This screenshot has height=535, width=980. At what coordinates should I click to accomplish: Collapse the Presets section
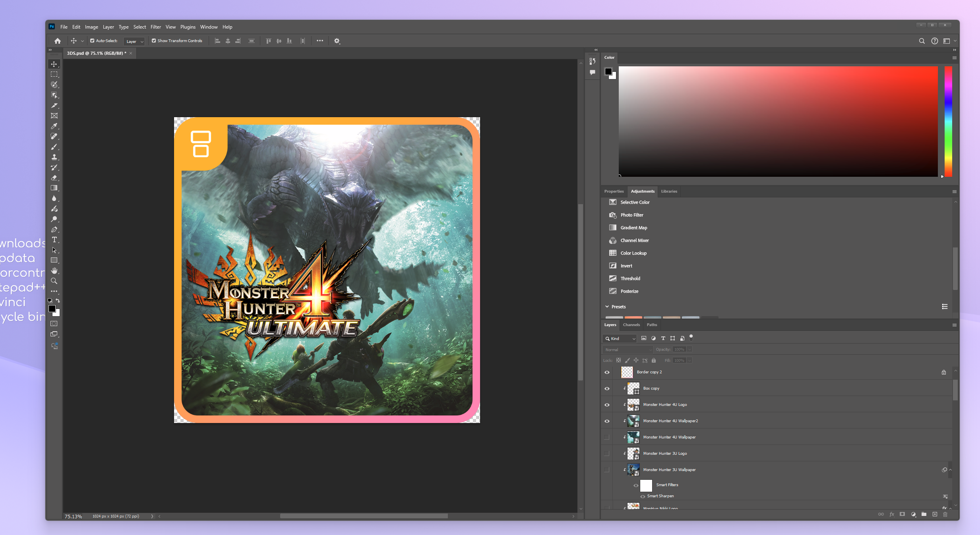coord(607,307)
